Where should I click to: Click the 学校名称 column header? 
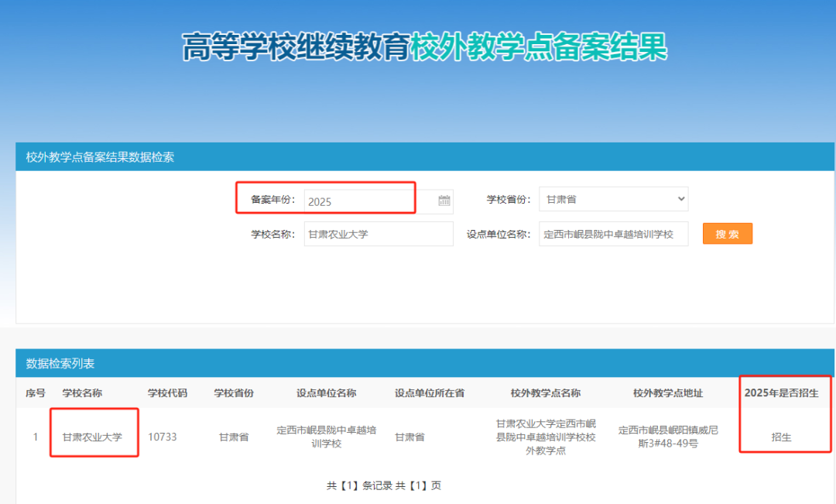click(82, 393)
